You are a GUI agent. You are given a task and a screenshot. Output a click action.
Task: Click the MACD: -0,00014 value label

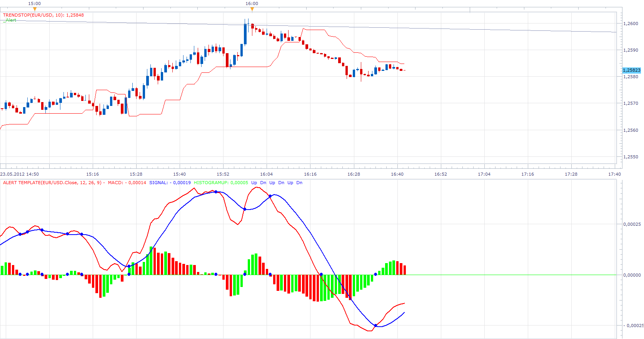pos(127,183)
